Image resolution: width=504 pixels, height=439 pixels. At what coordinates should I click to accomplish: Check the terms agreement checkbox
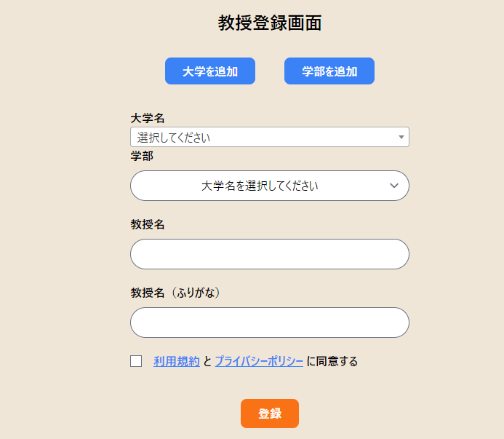(x=136, y=361)
